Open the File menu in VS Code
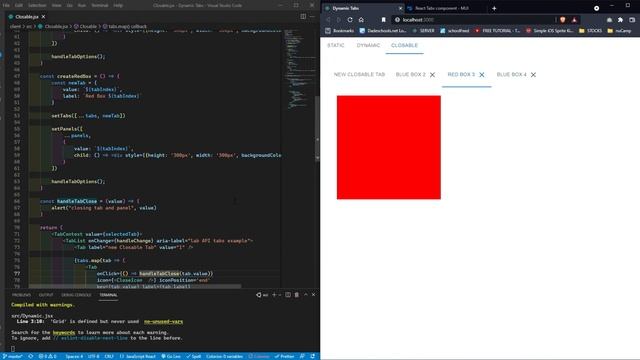This screenshot has height=360, width=640. point(6,5)
